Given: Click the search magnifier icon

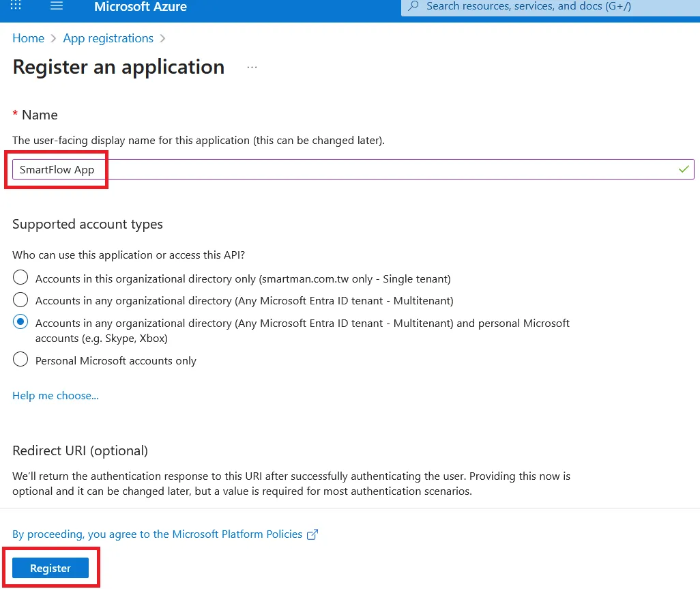Looking at the screenshot, I should coord(413,6).
